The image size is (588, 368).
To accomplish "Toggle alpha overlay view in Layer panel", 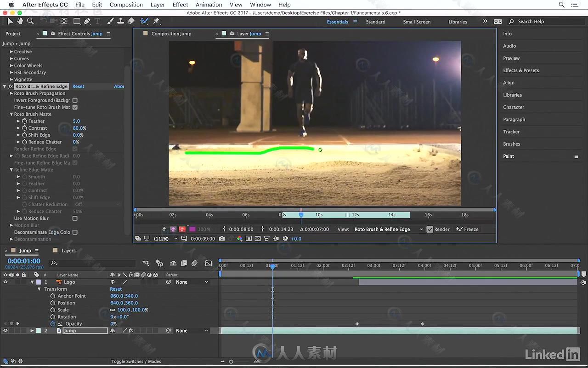I will tap(182, 229).
